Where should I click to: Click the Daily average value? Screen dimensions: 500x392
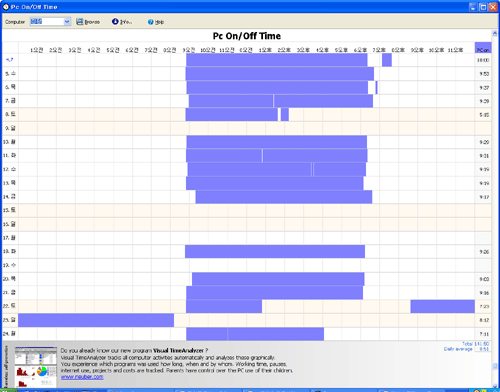pyautogui.click(x=484, y=349)
